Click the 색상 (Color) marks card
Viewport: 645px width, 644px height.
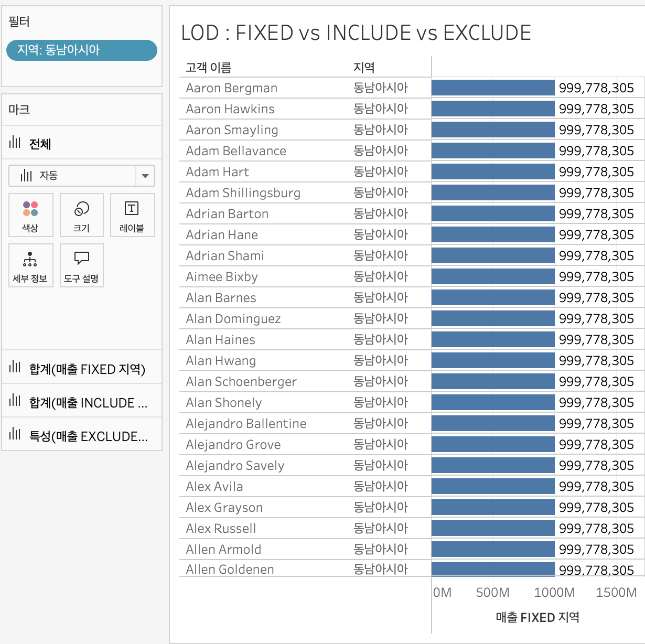point(31,215)
